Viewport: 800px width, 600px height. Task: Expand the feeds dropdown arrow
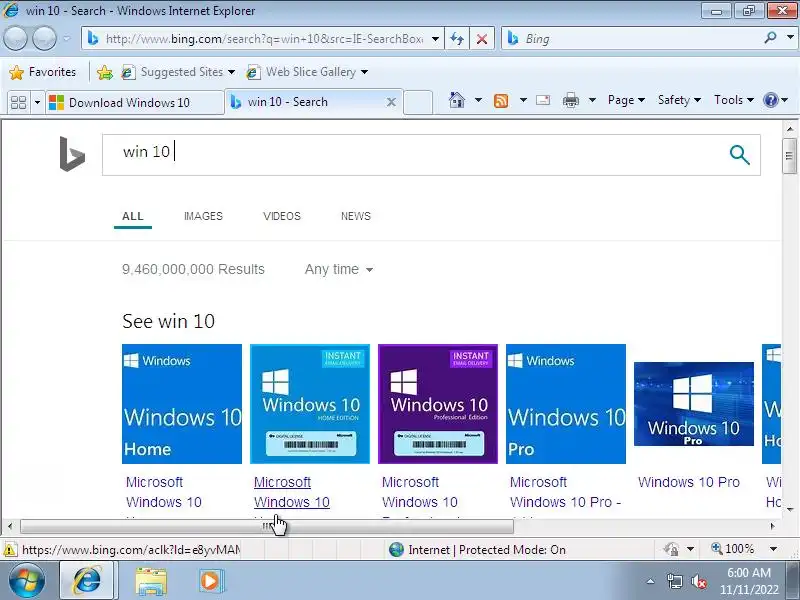523,100
